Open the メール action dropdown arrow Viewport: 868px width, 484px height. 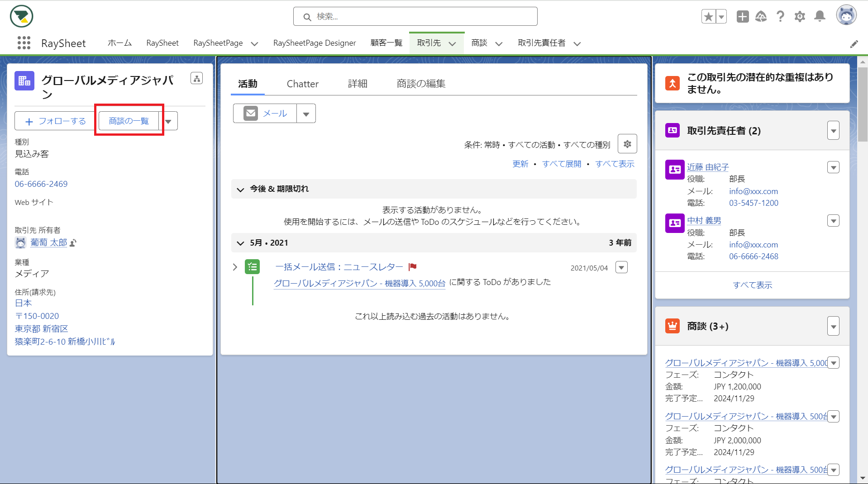306,114
